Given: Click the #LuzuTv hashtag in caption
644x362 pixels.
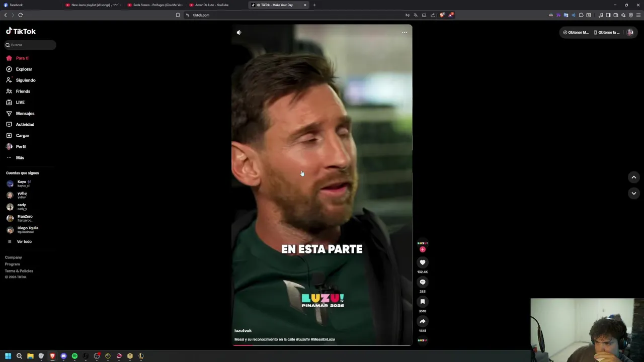Looking at the screenshot, I should pos(302,339).
